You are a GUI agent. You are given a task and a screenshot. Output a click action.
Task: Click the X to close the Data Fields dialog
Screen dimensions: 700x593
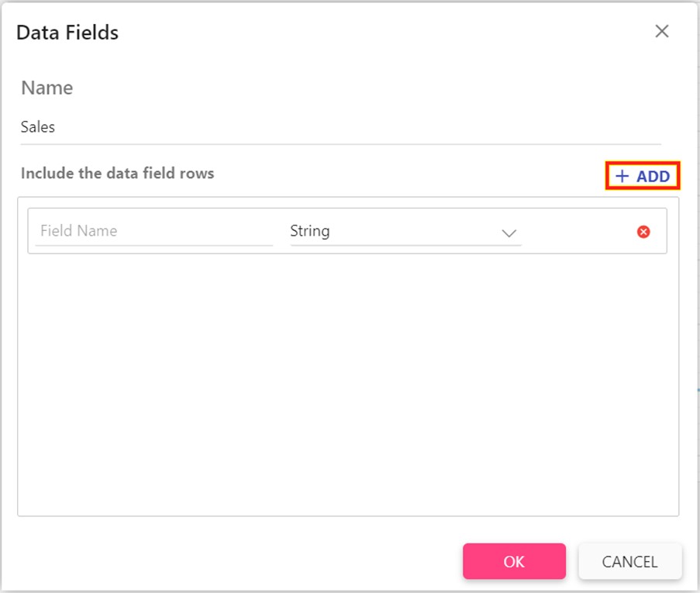662,32
